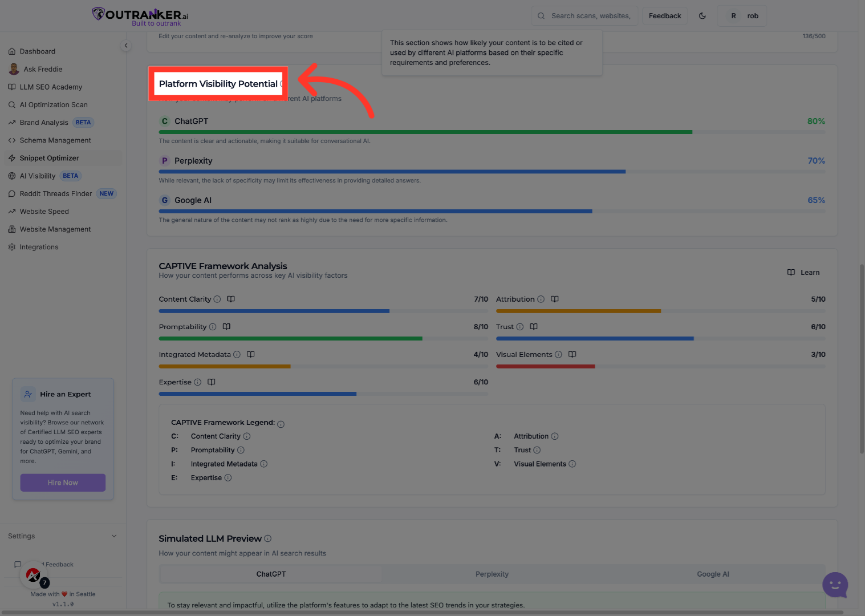Image resolution: width=865 pixels, height=616 pixels.
Task: Click the Hire Now button
Action: click(63, 482)
